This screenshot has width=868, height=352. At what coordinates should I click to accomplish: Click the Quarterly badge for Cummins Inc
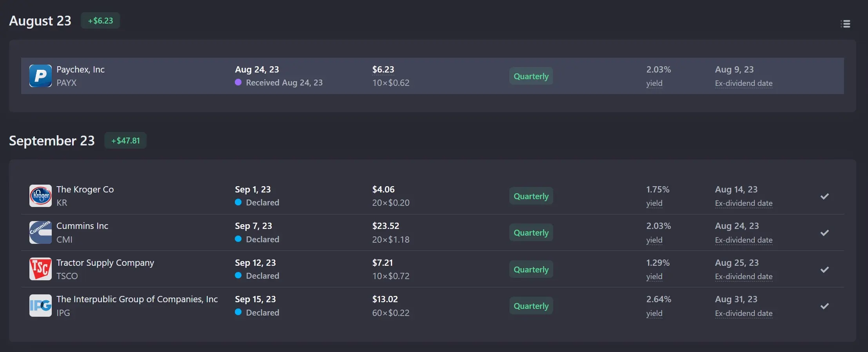coord(531,232)
